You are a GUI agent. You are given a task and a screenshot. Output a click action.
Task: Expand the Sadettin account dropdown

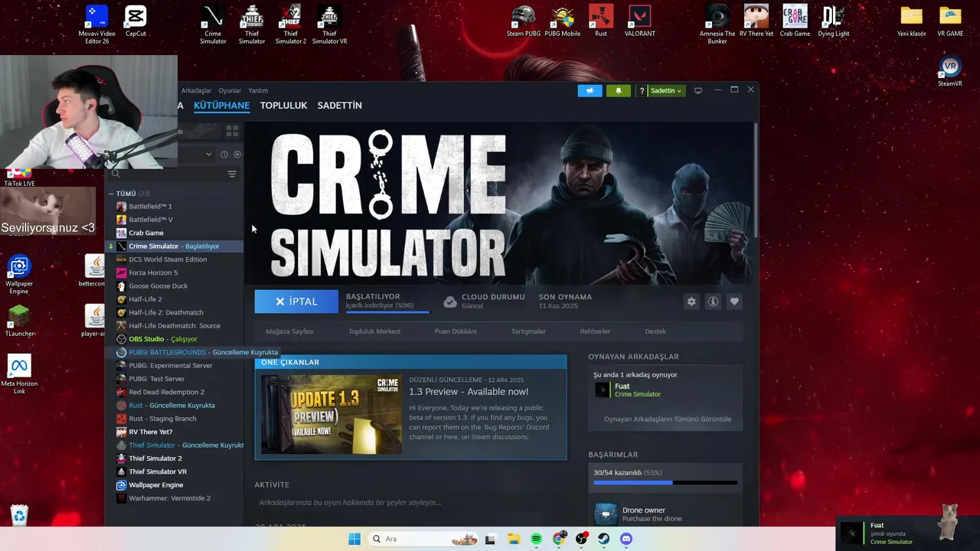tap(665, 90)
